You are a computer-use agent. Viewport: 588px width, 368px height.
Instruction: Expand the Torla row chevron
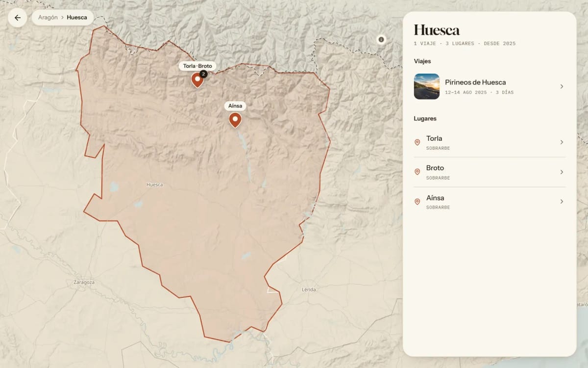pyautogui.click(x=562, y=142)
